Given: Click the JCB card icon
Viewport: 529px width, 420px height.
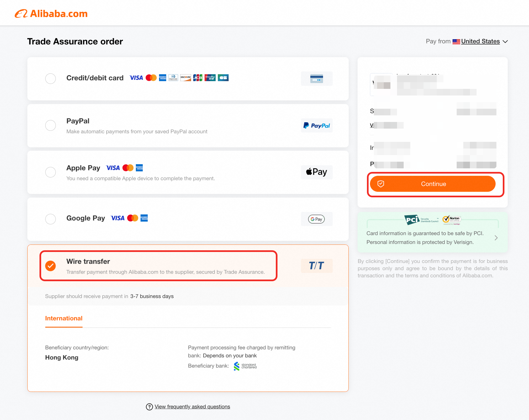Looking at the screenshot, I should [x=198, y=78].
